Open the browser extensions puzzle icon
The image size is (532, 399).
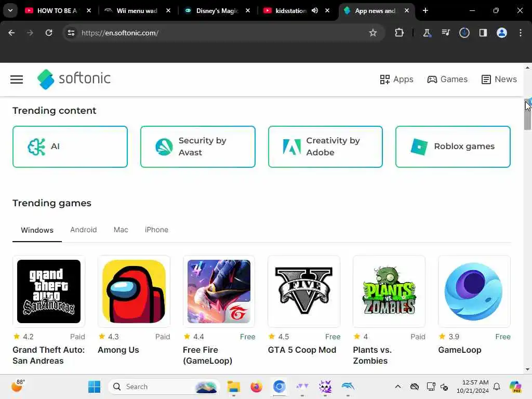tap(400, 33)
